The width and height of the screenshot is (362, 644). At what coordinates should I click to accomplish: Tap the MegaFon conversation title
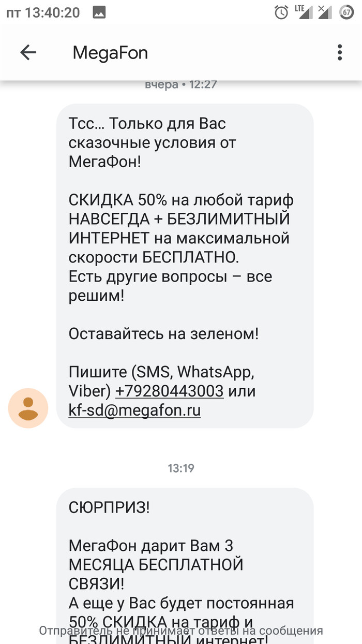[x=110, y=52]
